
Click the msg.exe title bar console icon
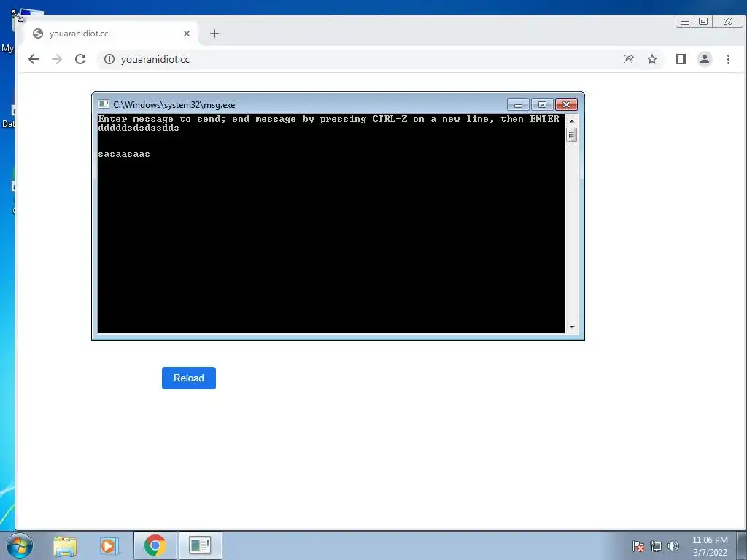[104, 104]
